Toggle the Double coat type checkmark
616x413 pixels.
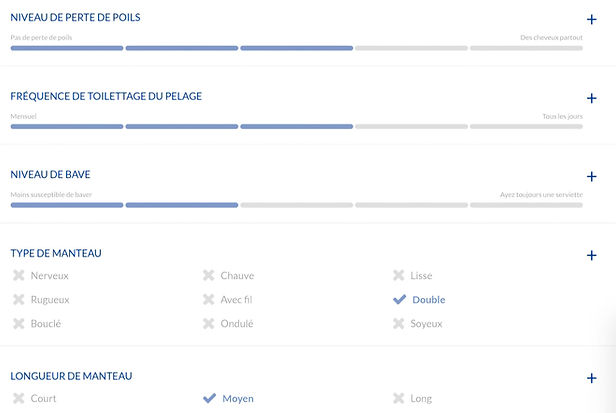(399, 300)
